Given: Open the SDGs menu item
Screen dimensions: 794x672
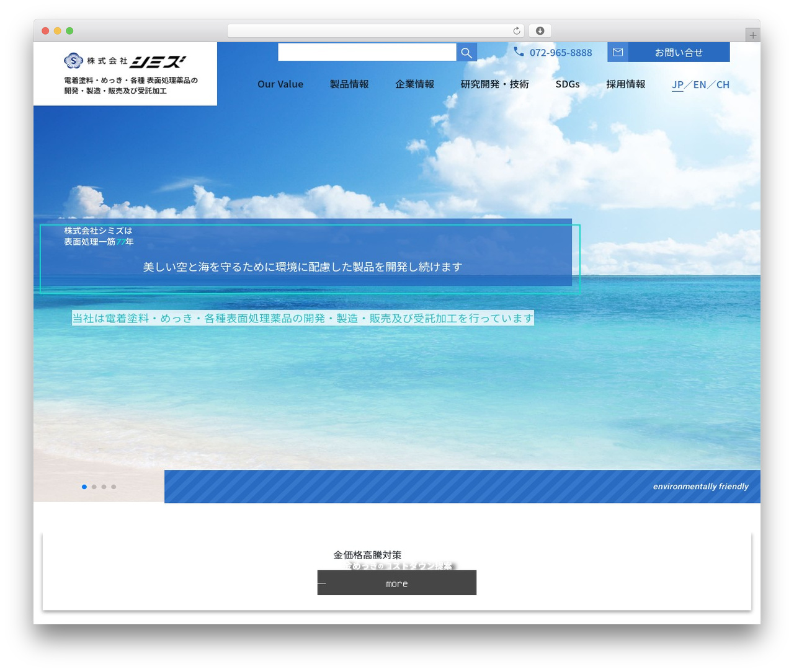Looking at the screenshot, I should coord(568,84).
